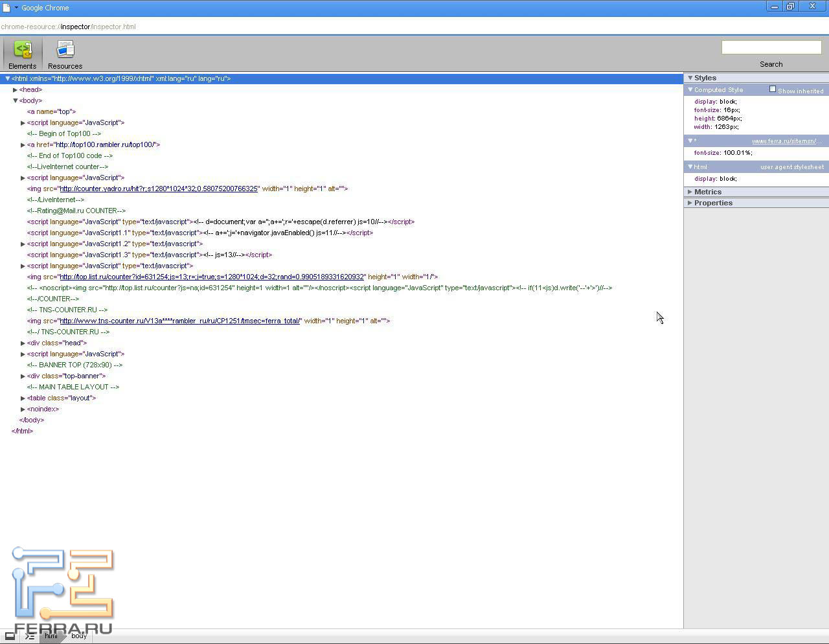Image resolution: width=829 pixels, height=644 pixels.
Task: Collapse the body element node
Action: tap(15, 101)
